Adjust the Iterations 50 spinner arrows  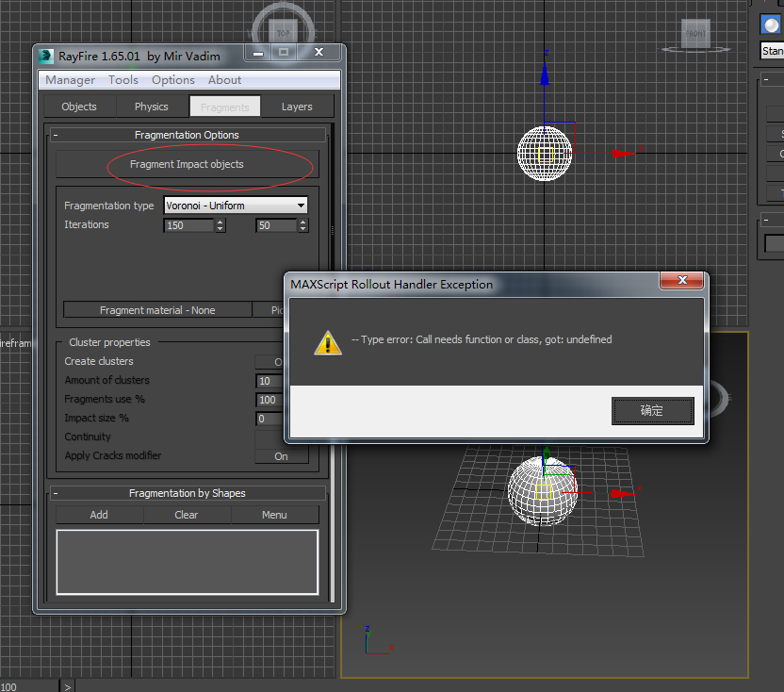[303, 225]
